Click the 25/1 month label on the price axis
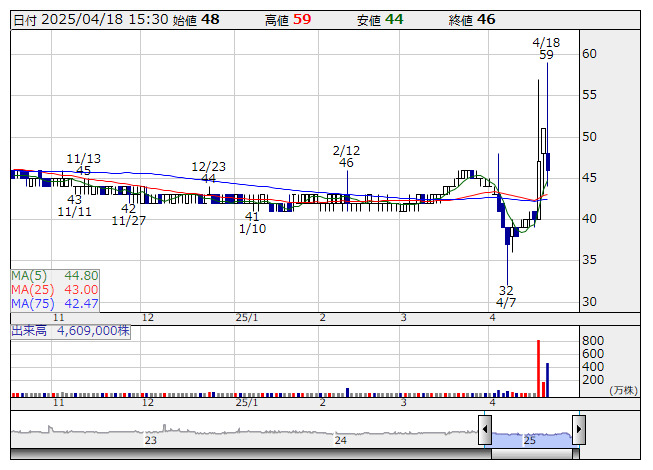This screenshot has height=470, width=653. [x=247, y=318]
